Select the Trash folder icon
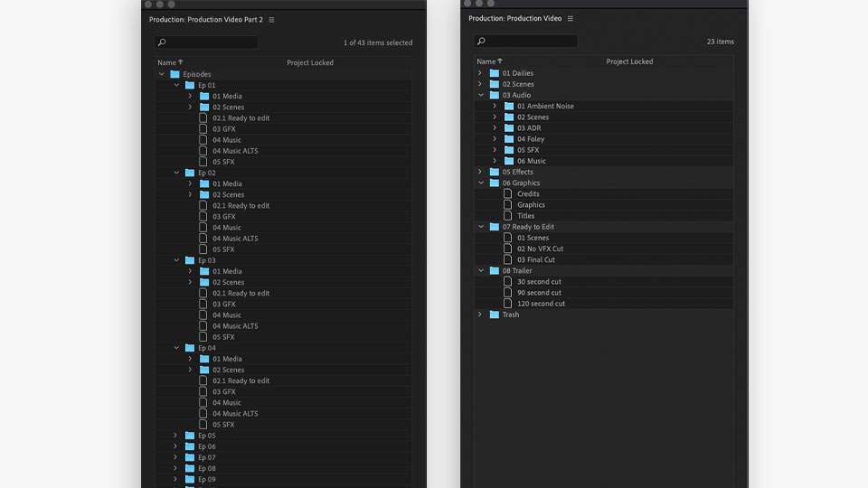 pos(495,314)
